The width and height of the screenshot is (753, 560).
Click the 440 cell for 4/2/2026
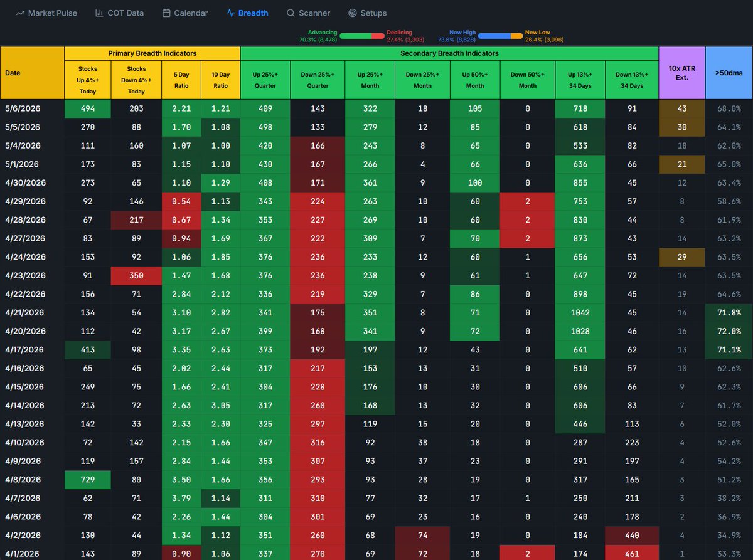pos(632,535)
